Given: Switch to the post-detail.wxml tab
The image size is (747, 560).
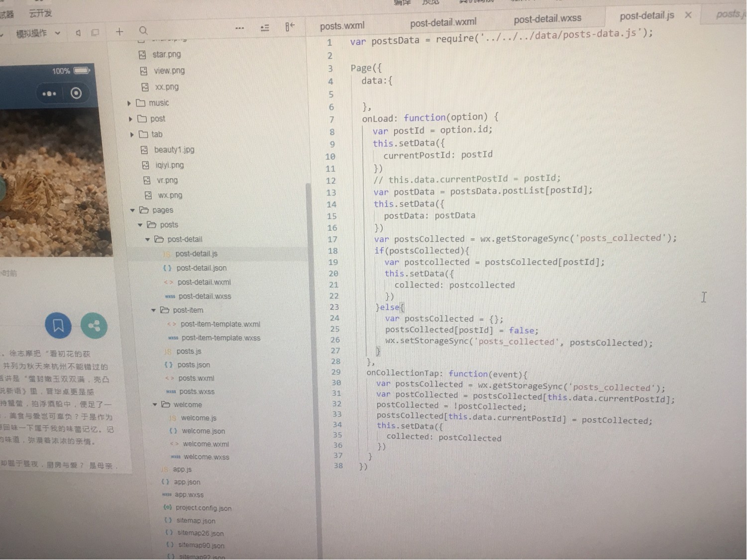Looking at the screenshot, I should [443, 22].
